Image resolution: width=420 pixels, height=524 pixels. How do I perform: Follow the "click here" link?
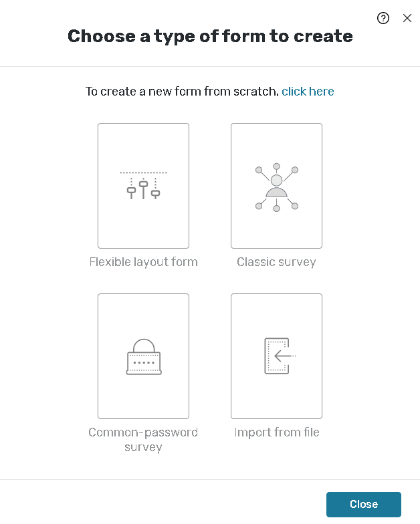pyautogui.click(x=308, y=92)
